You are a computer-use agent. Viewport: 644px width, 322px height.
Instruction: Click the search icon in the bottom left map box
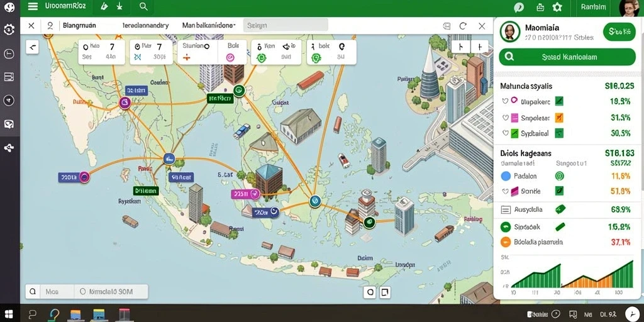tap(33, 292)
